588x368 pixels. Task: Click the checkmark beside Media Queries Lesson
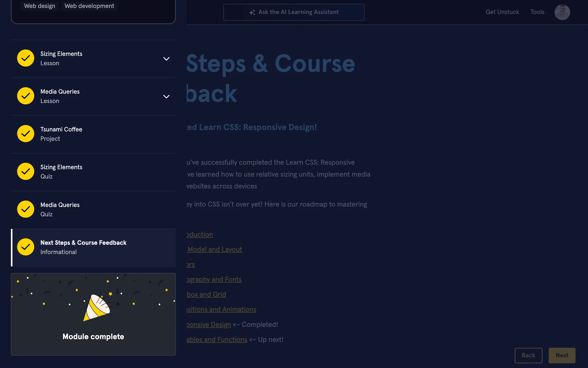[25, 96]
